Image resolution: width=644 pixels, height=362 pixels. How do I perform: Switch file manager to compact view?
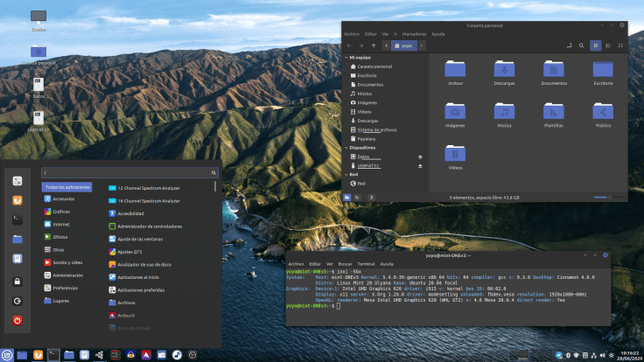pyautogui.click(x=621, y=45)
